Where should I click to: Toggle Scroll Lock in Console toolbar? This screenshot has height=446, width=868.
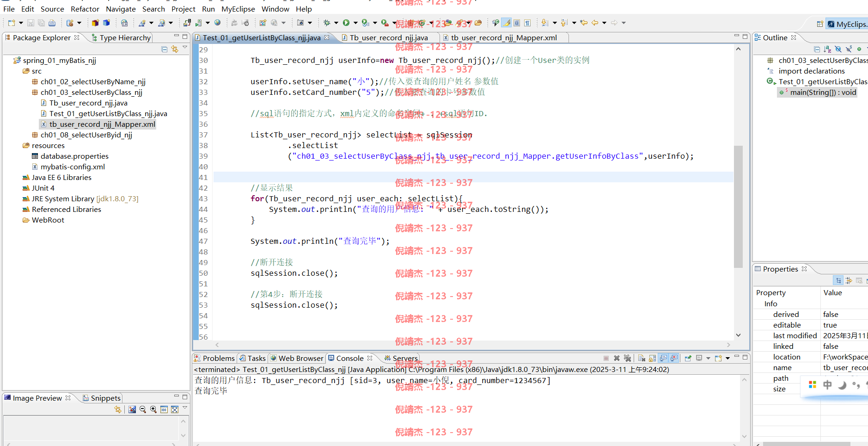(652, 358)
